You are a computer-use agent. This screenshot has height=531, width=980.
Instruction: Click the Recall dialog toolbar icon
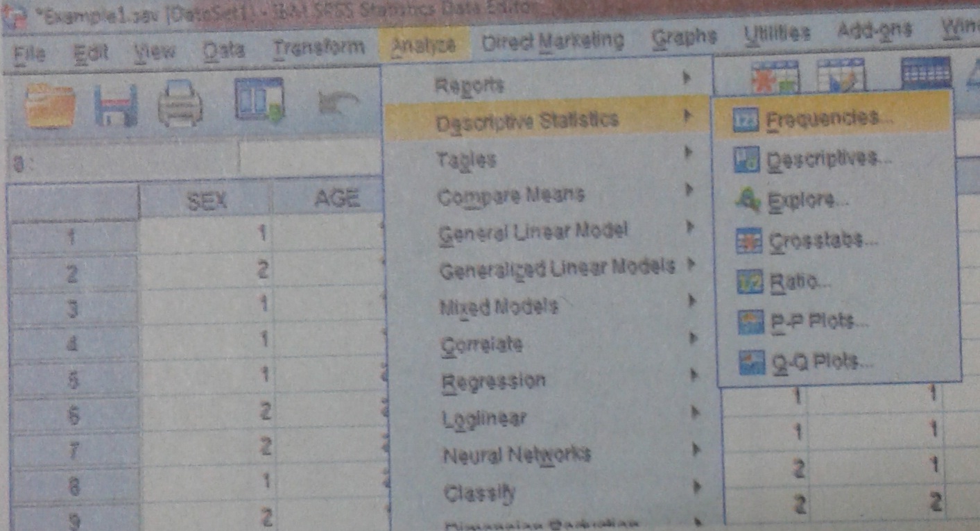[259, 101]
